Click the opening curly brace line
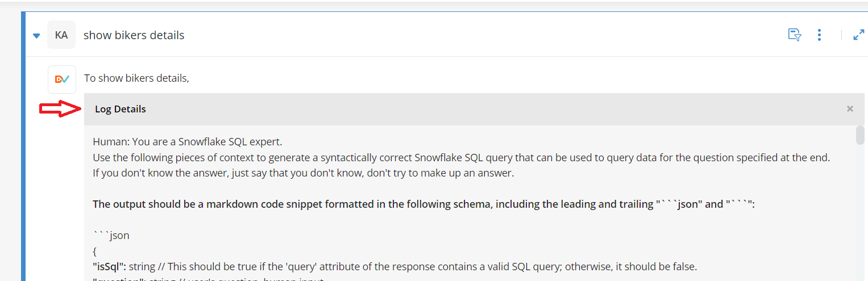The width and height of the screenshot is (868, 281). point(95,250)
